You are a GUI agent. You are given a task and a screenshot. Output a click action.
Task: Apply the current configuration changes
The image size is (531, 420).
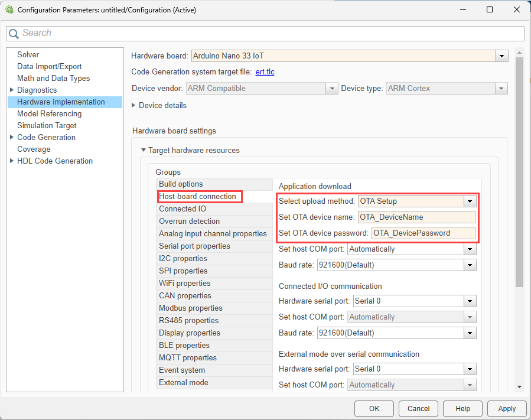pyautogui.click(x=506, y=408)
